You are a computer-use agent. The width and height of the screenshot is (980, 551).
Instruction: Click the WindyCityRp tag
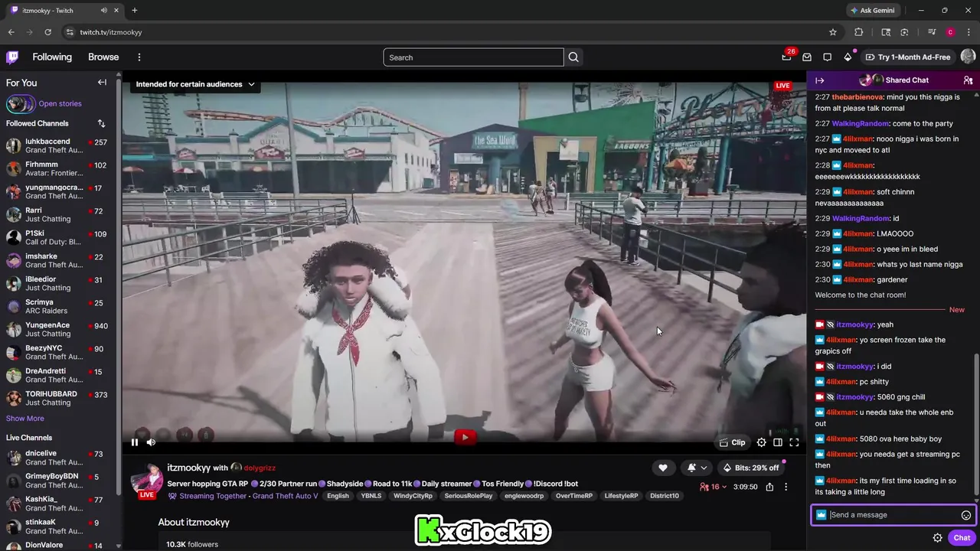tap(413, 496)
